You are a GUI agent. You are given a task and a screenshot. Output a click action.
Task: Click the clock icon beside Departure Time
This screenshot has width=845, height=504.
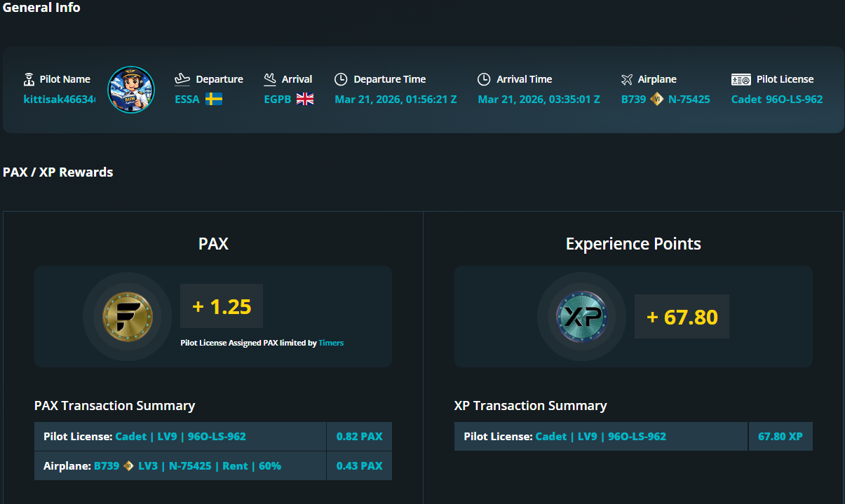pyautogui.click(x=341, y=79)
